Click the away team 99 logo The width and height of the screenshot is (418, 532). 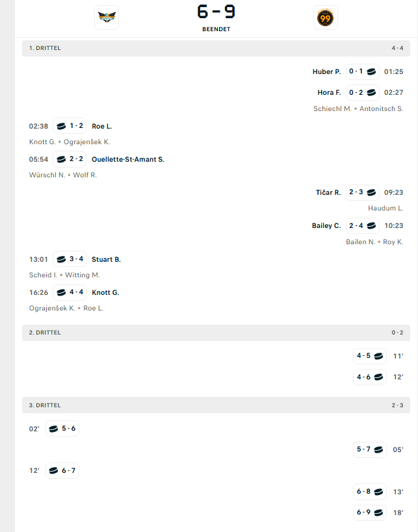click(325, 18)
